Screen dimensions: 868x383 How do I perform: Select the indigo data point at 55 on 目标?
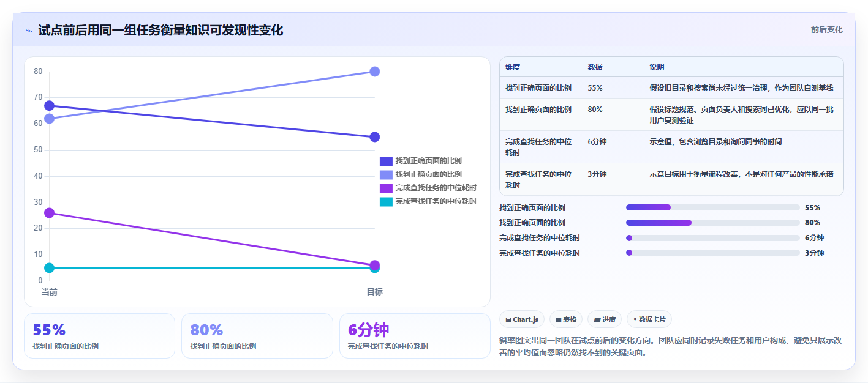pyautogui.click(x=375, y=137)
